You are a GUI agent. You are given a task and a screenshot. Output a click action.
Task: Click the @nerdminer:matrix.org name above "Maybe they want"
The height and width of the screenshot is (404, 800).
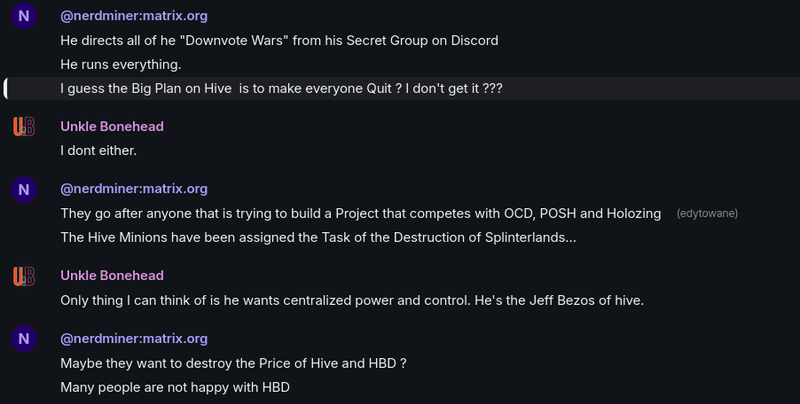[x=134, y=338]
